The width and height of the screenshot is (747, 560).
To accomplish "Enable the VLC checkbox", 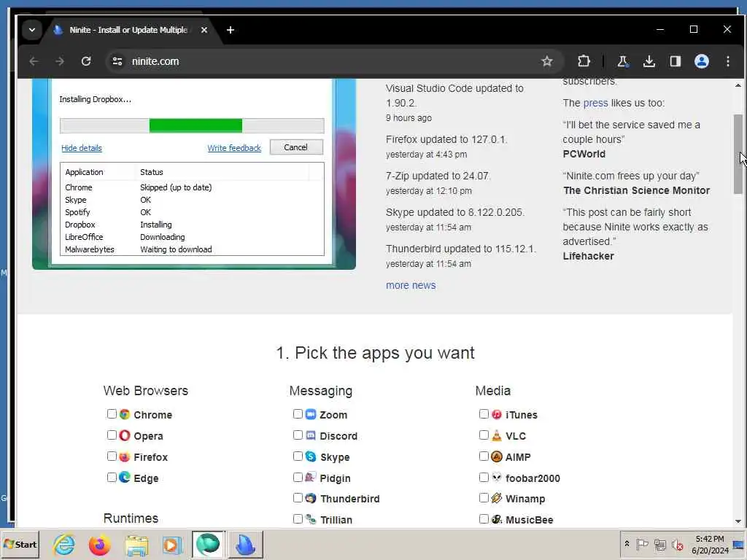I will click(x=484, y=435).
